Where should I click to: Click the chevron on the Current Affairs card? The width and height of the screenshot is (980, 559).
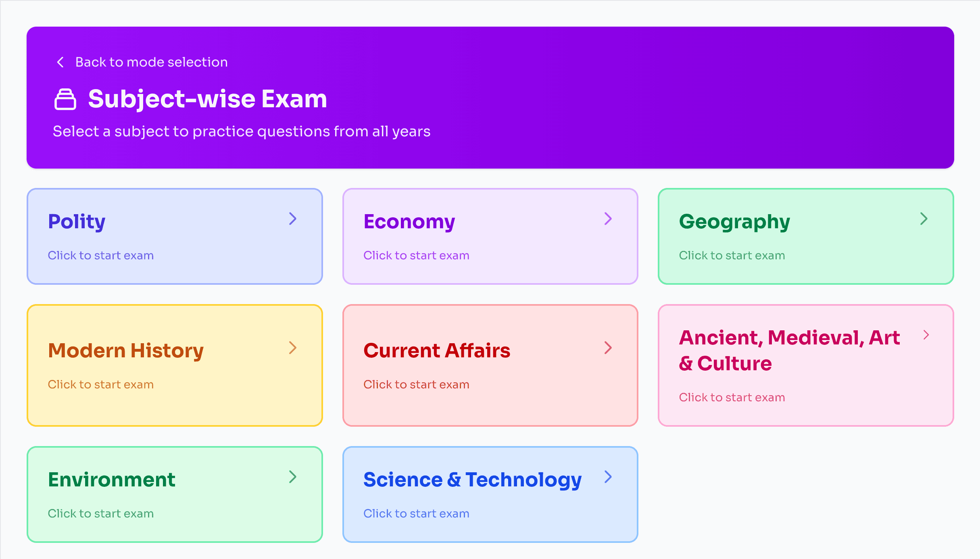click(608, 348)
